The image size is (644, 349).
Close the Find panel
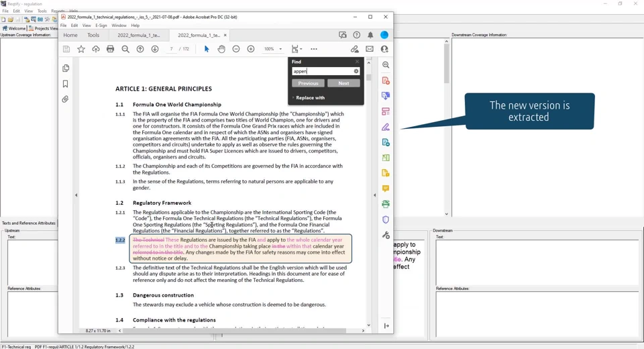coord(357,62)
